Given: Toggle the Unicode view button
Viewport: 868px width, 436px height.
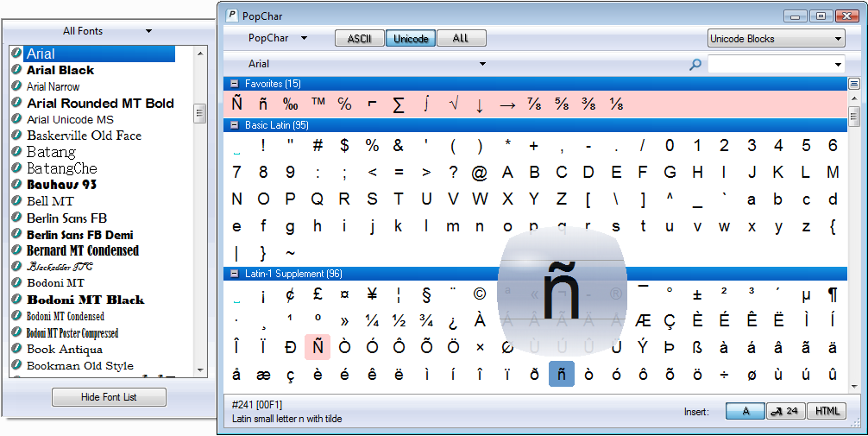Looking at the screenshot, I should pyautogui.click(x=411, y=38).
